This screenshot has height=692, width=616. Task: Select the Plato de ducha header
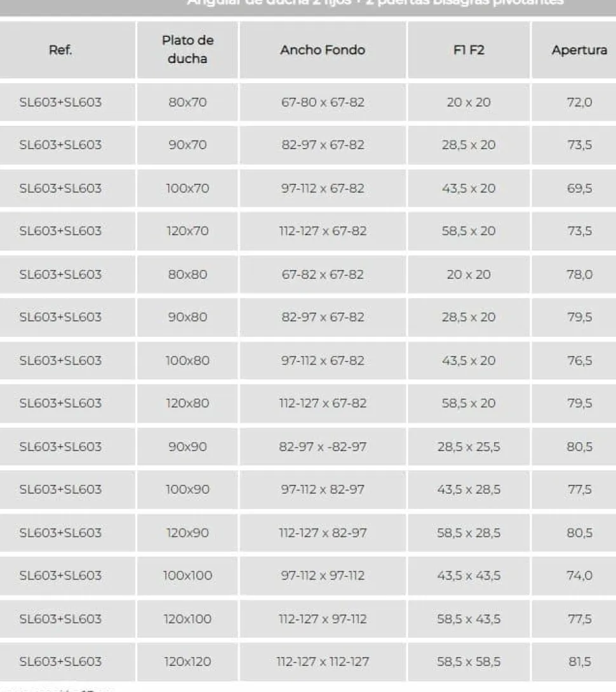coord(187,50)
